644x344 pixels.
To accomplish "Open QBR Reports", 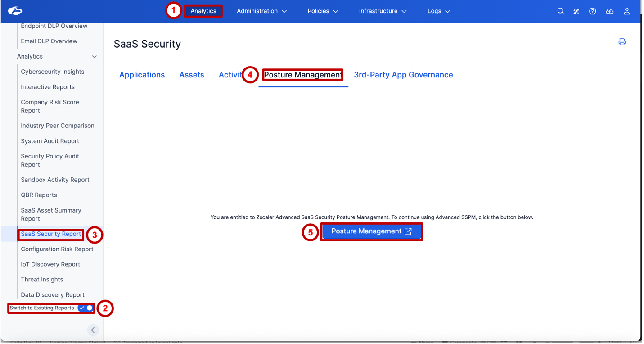I will [39, 195].
